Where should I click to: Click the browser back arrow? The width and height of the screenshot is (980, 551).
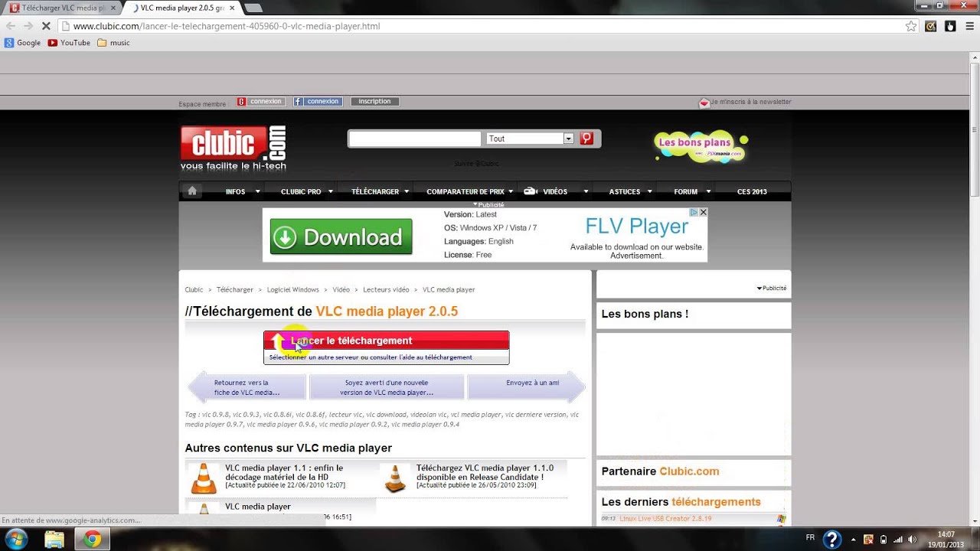tap(11, 26)
